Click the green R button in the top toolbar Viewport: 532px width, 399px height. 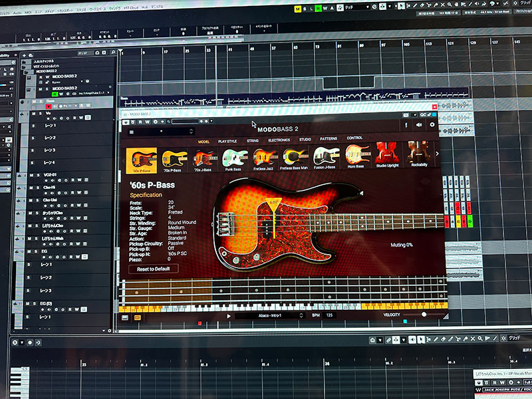click(x=318, y=9)
